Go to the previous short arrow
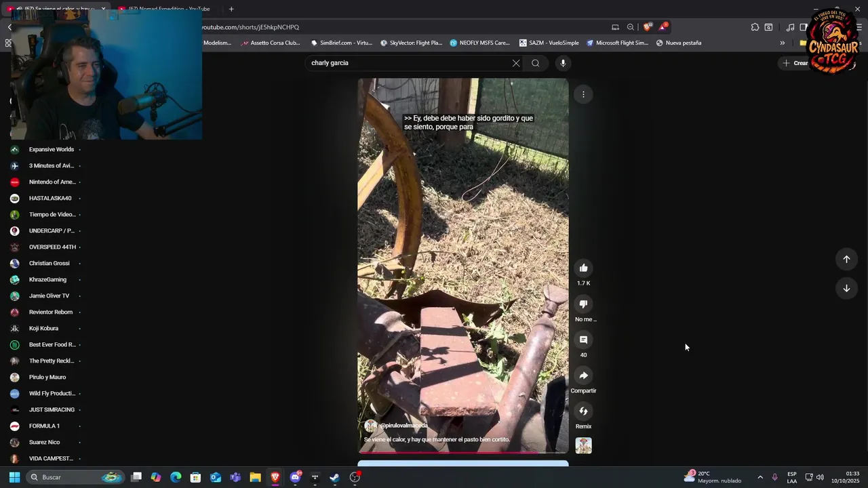This screenshot has width=868, height=488. tap(846, 259)
